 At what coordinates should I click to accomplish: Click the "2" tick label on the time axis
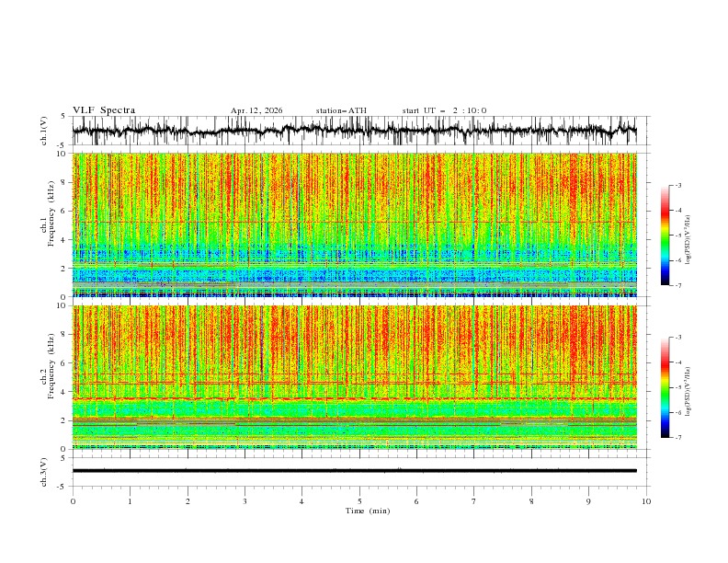[188, 501]
